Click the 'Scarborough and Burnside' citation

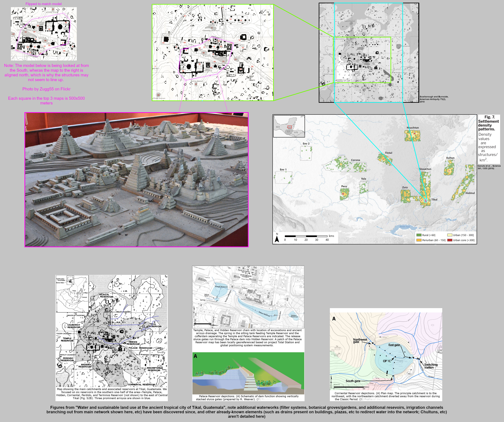click(x=434, y=99)
